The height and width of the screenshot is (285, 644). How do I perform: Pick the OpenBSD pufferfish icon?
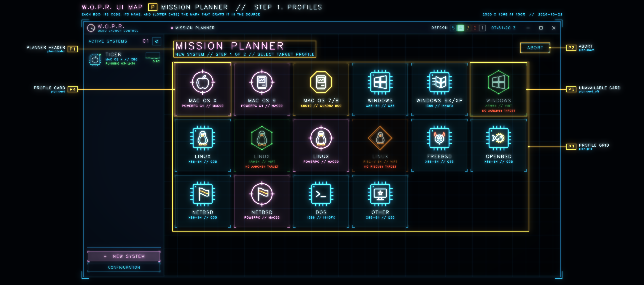tap(498, 138)
